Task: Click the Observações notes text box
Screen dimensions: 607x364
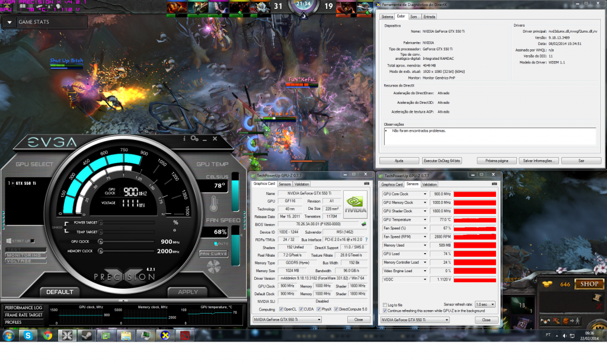Action: (x=490, y=136)
